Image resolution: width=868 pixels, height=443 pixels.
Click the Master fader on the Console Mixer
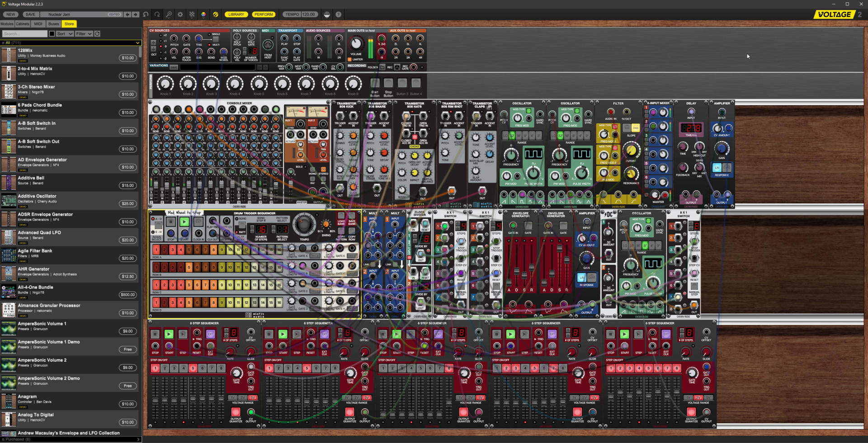(x=291, y=184)
